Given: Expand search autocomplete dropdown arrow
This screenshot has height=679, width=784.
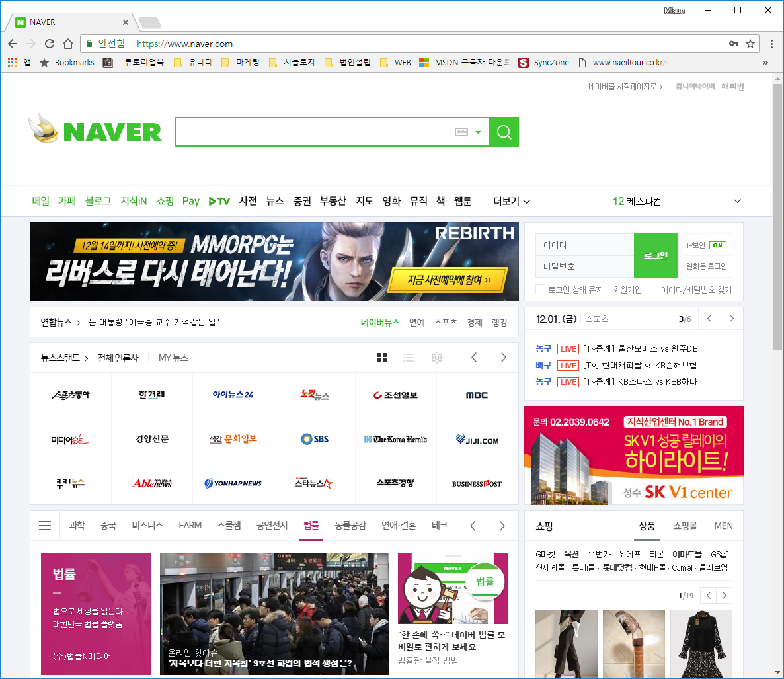Looking at the screenshot, I should pyautogui.click(x=478, y=132).
